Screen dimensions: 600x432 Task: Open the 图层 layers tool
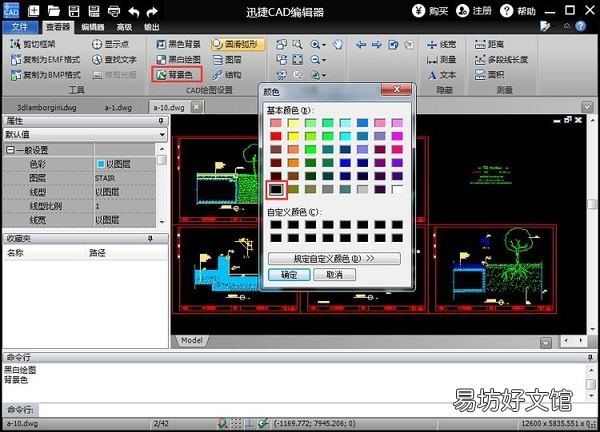pyautogui.click(x=227, y=60)
